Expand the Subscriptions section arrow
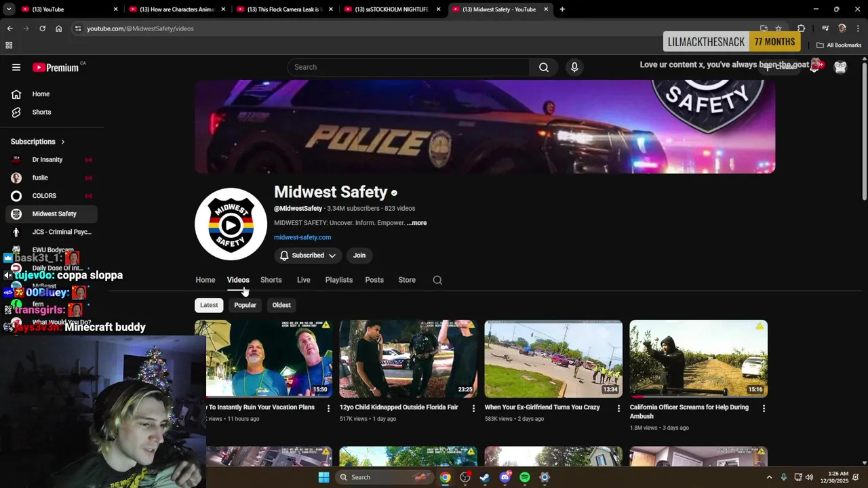The width and height of the screenshot is (868, 488). [62, 142]
